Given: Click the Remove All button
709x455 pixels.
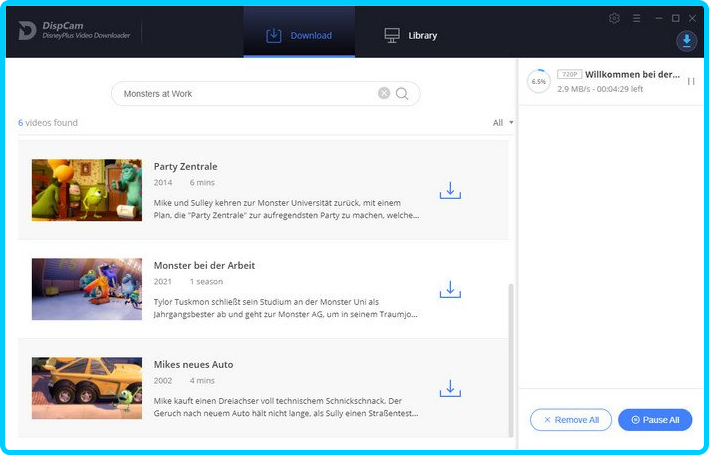Looking at the screenshot, I should (x=571, y=420).
